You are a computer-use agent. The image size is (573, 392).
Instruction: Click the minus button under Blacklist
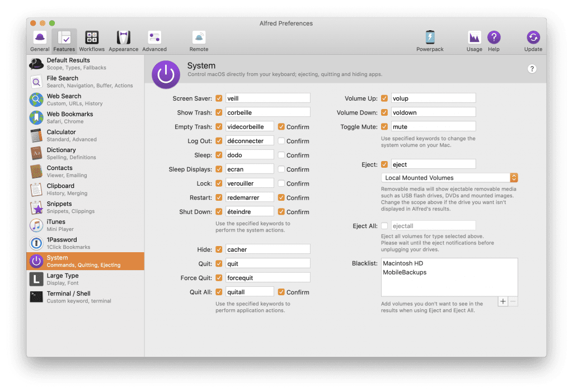point(513,301)
